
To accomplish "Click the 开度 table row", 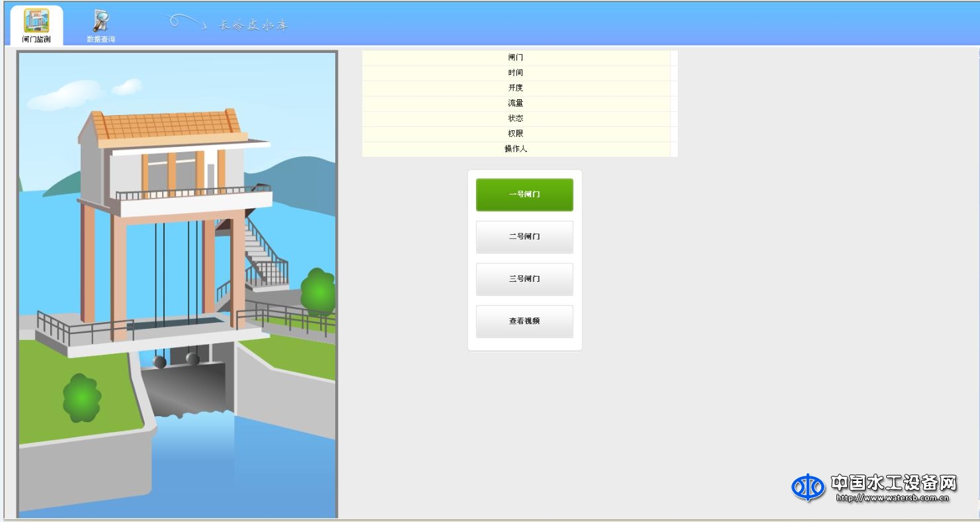I will click(516, 88).
